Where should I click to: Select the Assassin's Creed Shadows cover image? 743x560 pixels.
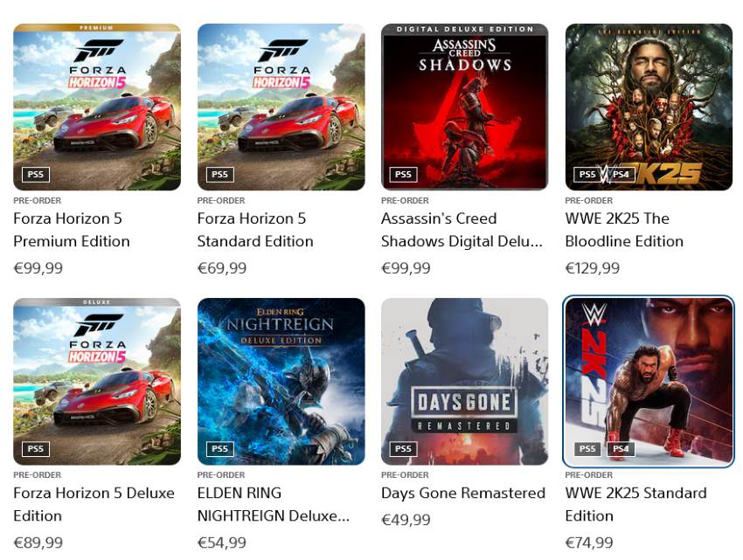[465, 107]
